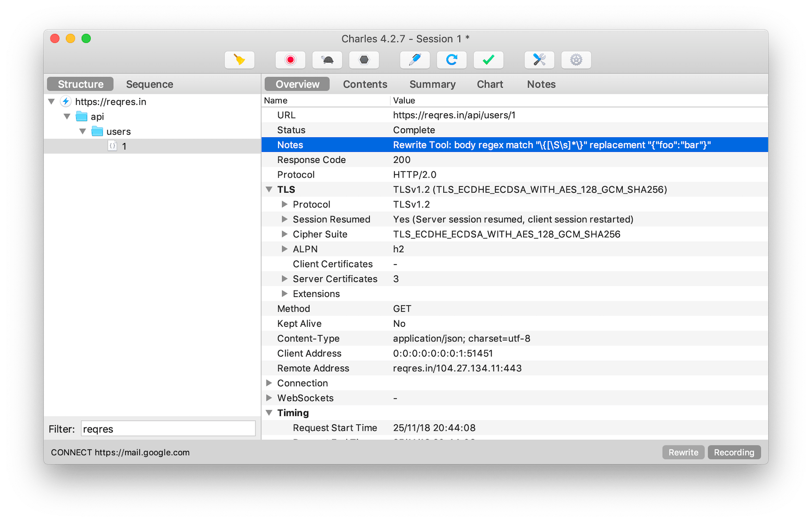Collapse the Timing section
The height and width of the screenshot is (522, 812).
click(269, 413)
